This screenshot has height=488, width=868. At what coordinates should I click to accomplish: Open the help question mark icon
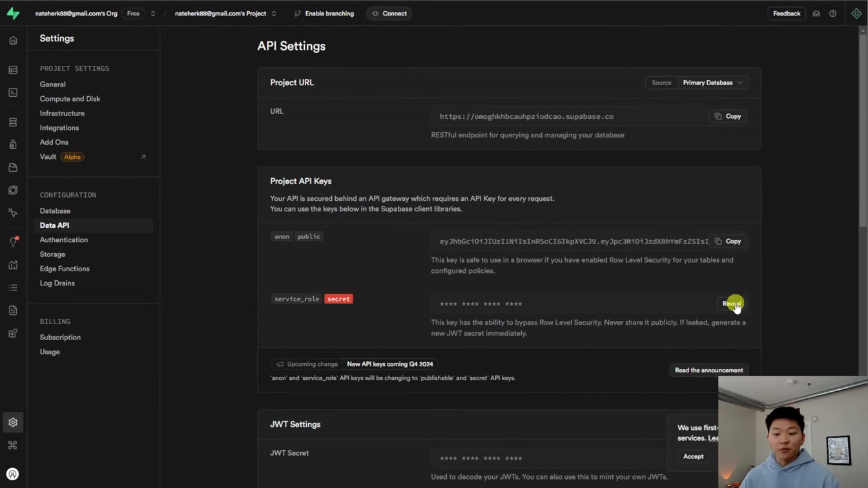click(833, 14)
